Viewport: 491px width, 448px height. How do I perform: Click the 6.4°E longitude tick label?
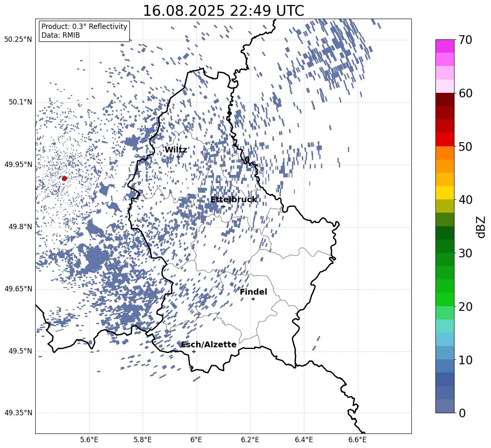click(304, 440)
